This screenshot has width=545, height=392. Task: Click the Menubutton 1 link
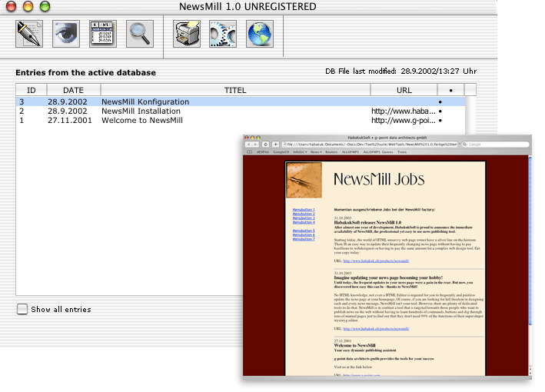pos(304,210)
